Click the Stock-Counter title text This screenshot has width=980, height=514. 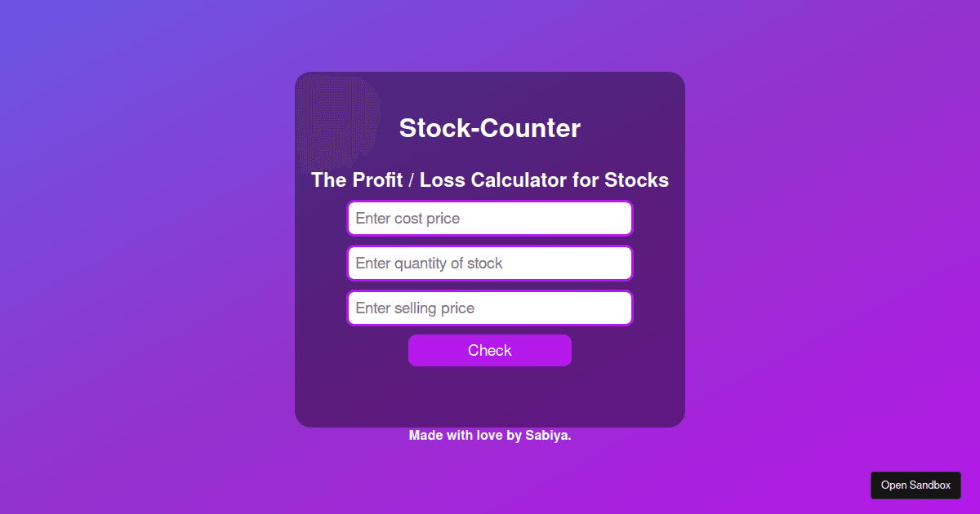[x=489, y=128]
